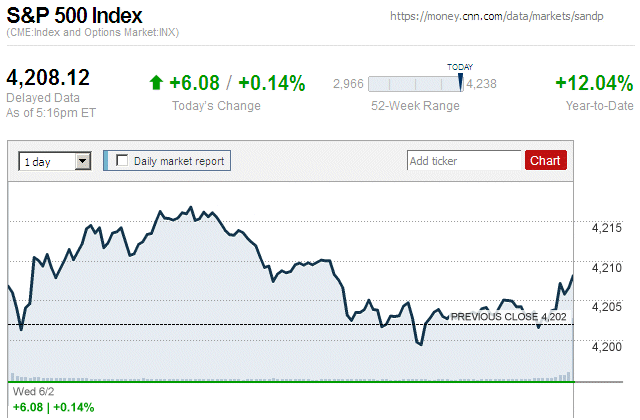Click the dropdown arrow next to 1 day

coord(82,161)
